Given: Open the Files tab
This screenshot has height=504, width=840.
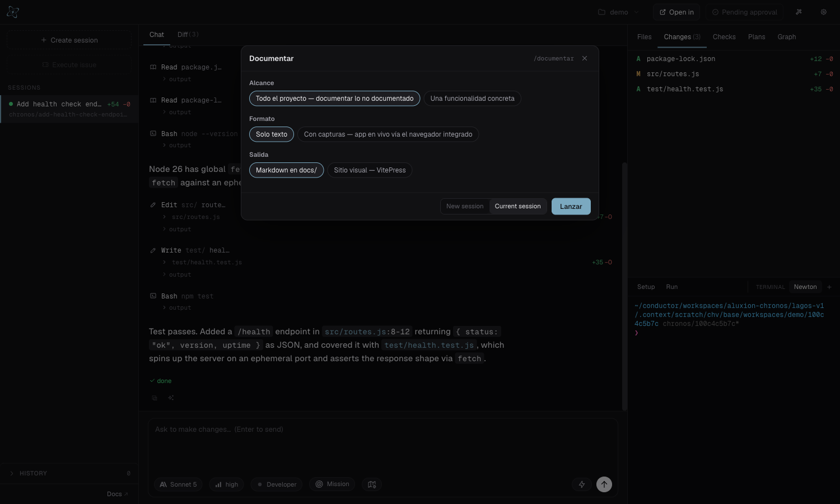Looking at the screenshot, I should point(644,37).
